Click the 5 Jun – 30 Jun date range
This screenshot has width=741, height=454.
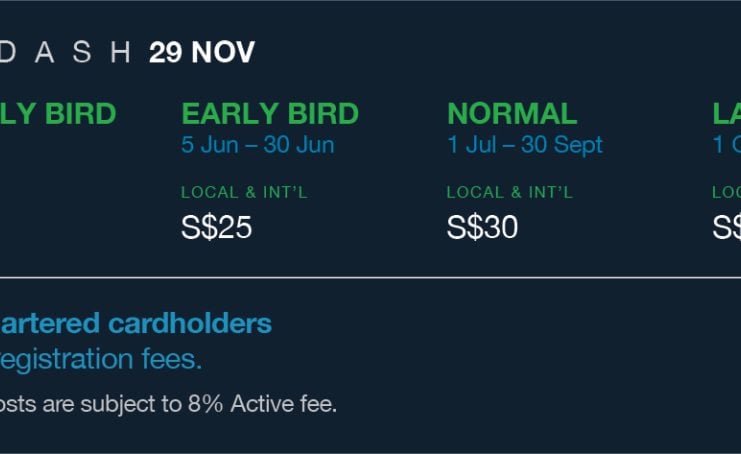click(x=258, y=145)
